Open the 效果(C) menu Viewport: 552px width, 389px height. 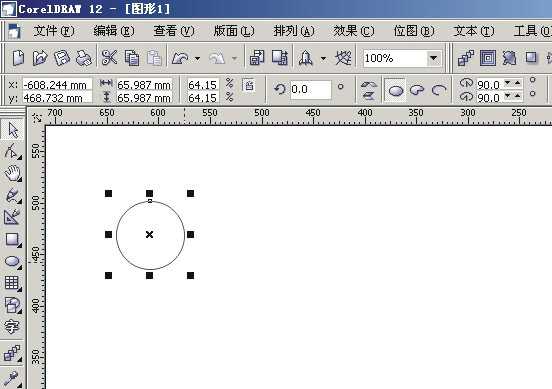[x=354, y=31]
